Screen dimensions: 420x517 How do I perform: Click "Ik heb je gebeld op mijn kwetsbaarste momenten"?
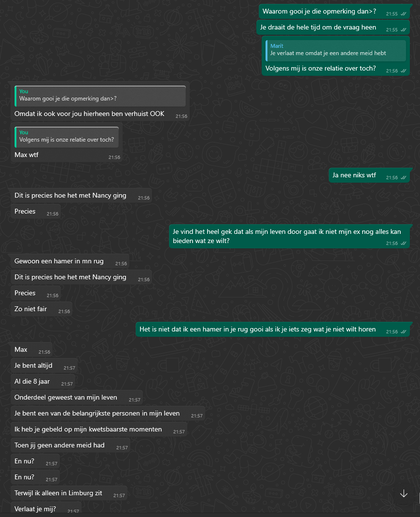coord(88,430)
